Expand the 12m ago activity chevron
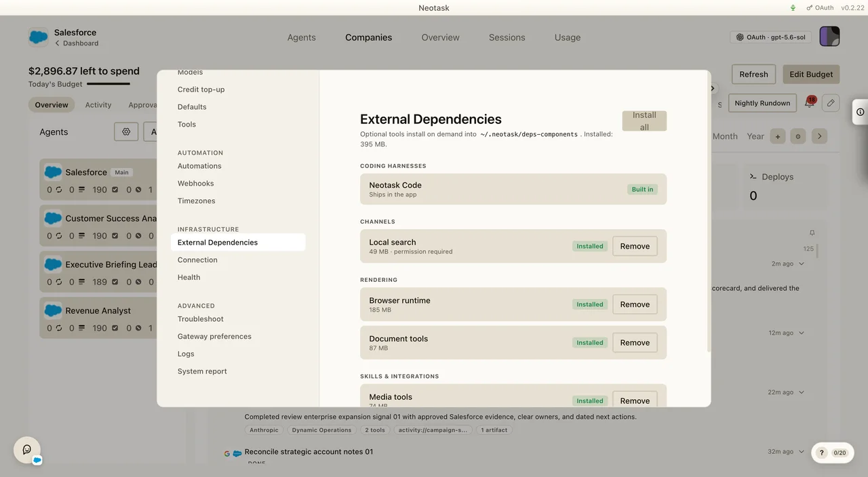 tap(802, 333)
